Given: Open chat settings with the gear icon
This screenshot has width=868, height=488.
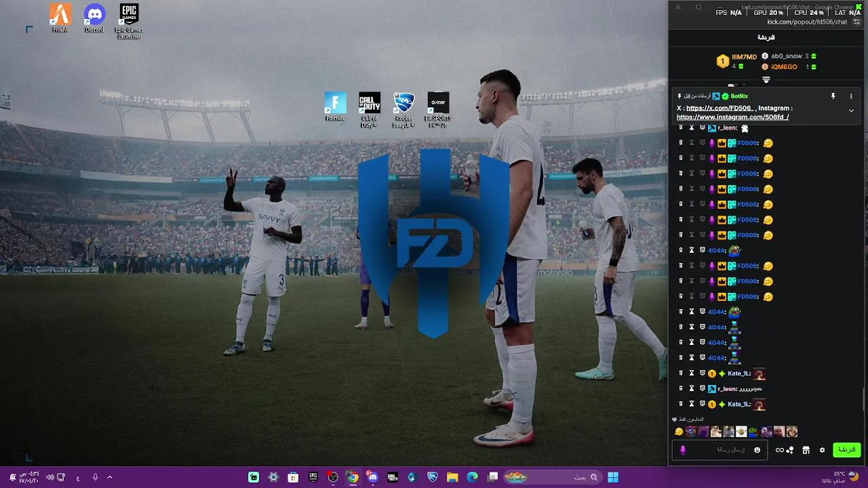Looking at the screenshot, I should (823, 450).
